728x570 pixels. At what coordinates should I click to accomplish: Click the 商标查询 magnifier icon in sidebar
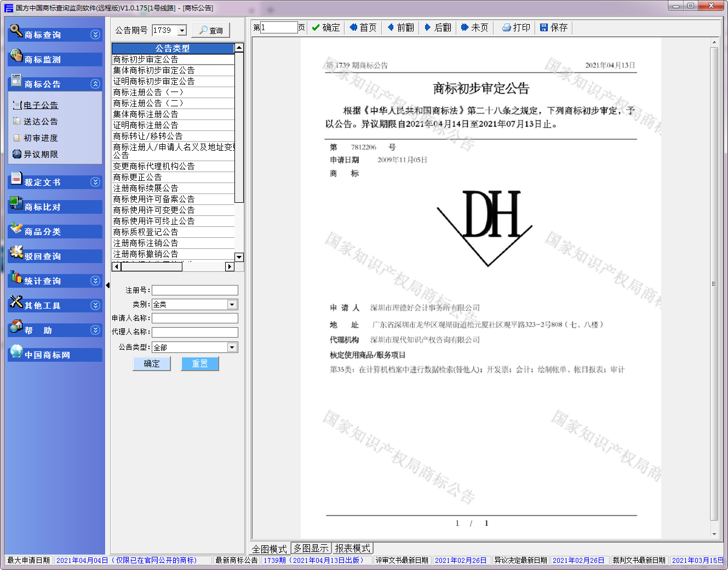point(16,31)
